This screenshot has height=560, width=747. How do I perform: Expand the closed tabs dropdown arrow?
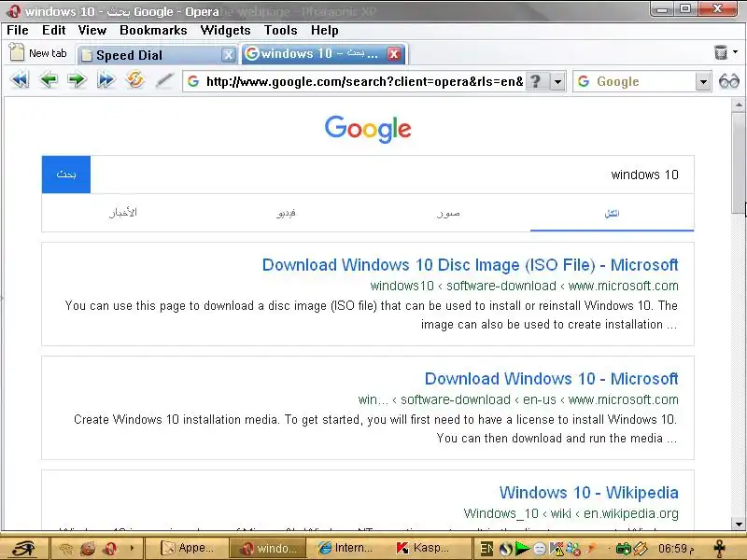735,51
